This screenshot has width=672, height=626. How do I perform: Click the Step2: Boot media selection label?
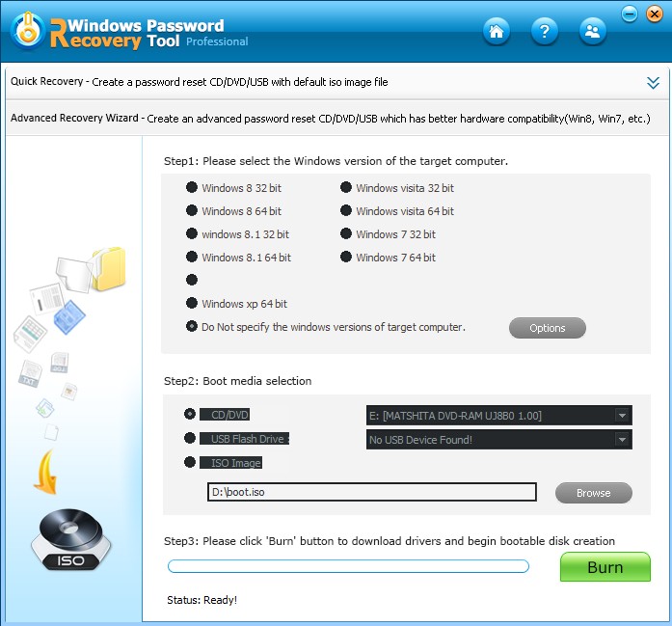238,381
